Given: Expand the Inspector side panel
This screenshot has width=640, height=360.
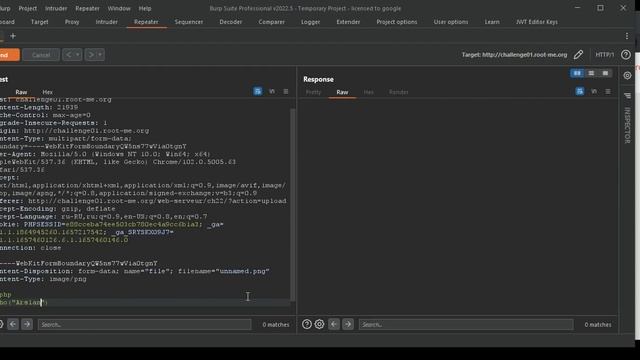Looking at the screenshot, I should [x=627, y=125].
